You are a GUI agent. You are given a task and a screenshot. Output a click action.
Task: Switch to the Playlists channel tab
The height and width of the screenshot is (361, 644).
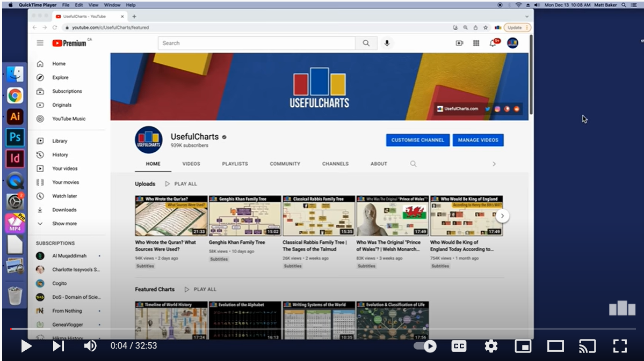click(235, 164)
